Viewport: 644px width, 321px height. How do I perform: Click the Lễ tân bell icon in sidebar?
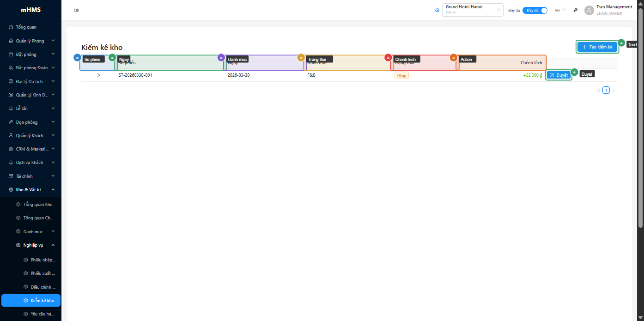[11, 109]
